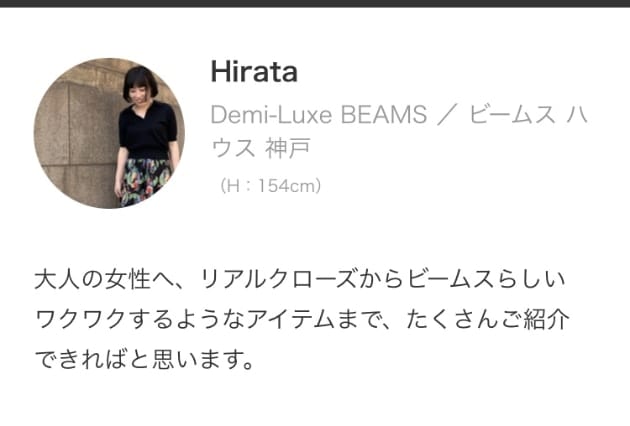
Task: Open Hirata's circular profile photo
Action: pyautogui.click(x=109, y=133)
